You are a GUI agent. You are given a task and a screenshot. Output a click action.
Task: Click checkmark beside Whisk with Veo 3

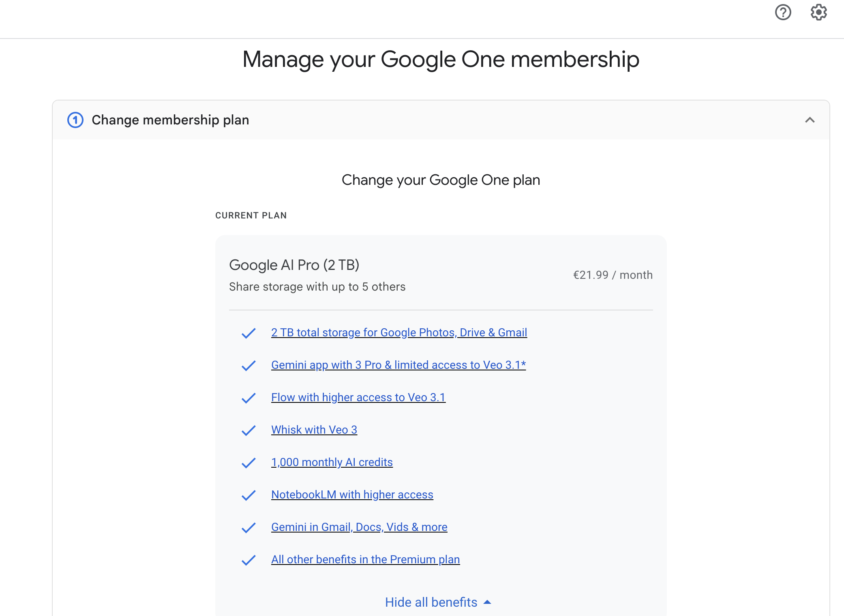click(x=248, y=430)
